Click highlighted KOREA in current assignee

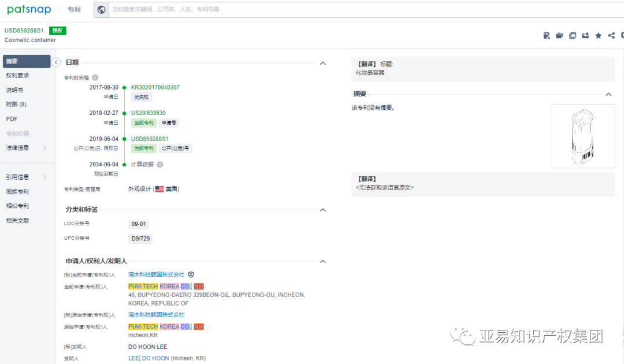click(x=169, y=287)
